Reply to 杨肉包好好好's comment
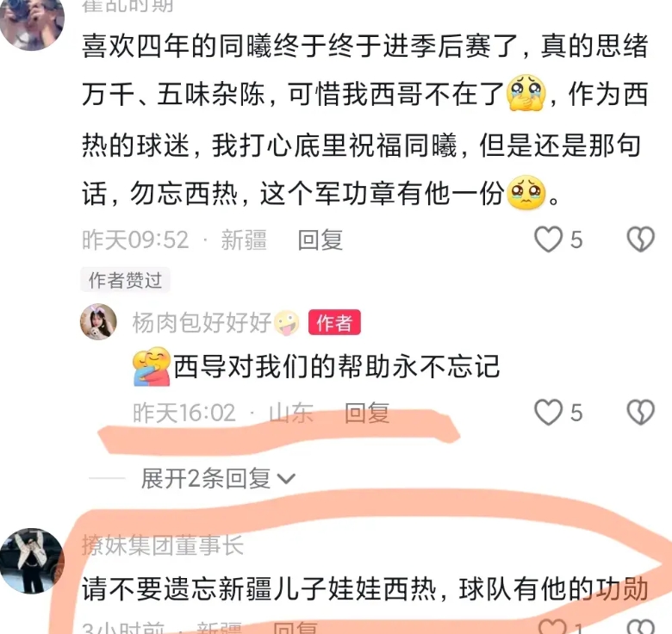 [367, 413]
